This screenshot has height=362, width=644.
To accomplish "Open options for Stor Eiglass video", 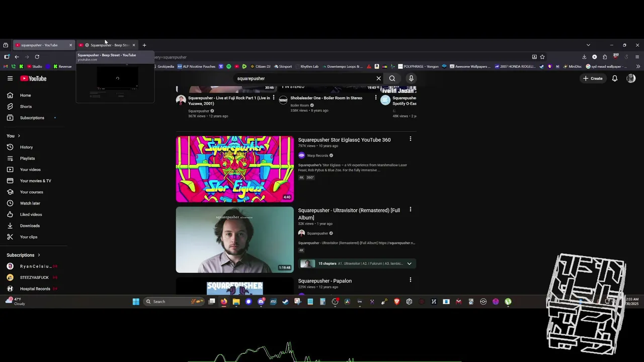I will pyautogui.click(x=410, y=139).
